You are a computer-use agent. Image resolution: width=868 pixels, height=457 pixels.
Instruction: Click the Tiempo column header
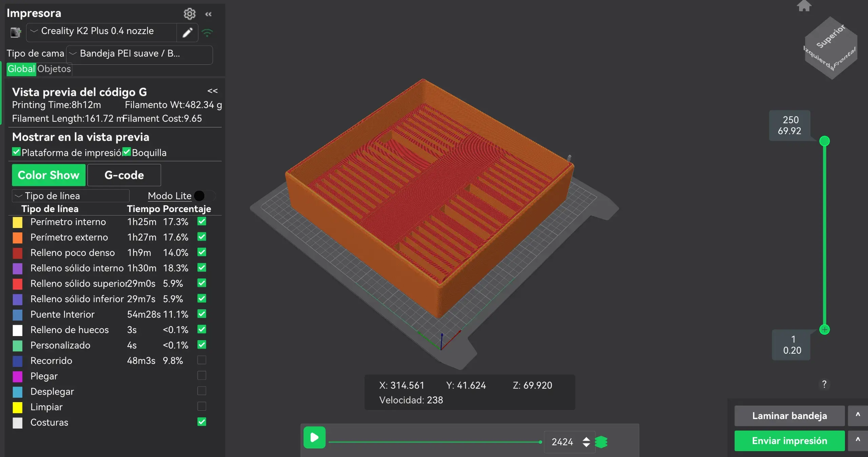(143, 209)
